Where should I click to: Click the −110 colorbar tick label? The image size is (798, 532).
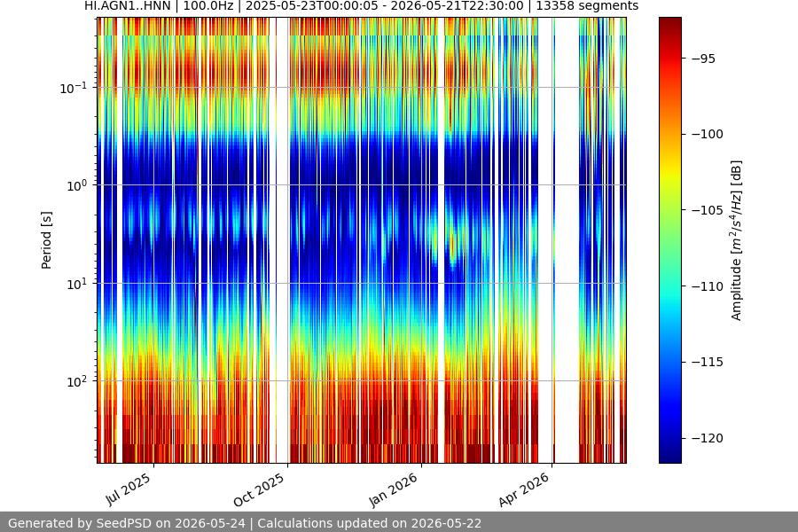pos(707,286)
